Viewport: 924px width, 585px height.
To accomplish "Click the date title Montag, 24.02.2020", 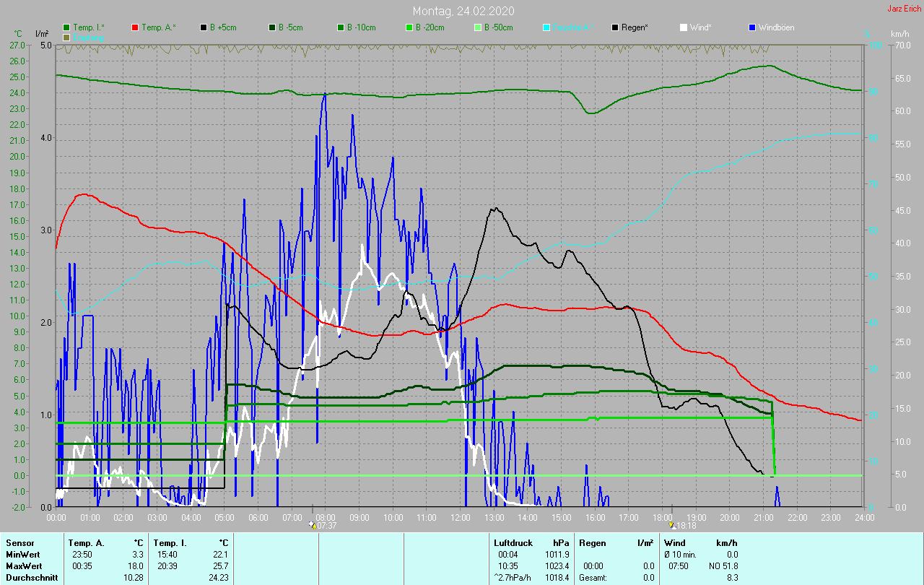I will pyautogui.click(x=463, y=11).
